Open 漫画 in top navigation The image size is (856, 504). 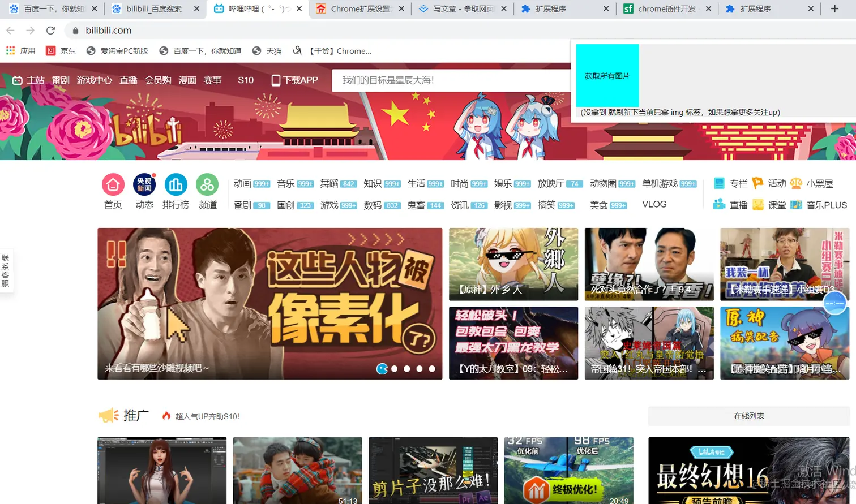(187, 80)
